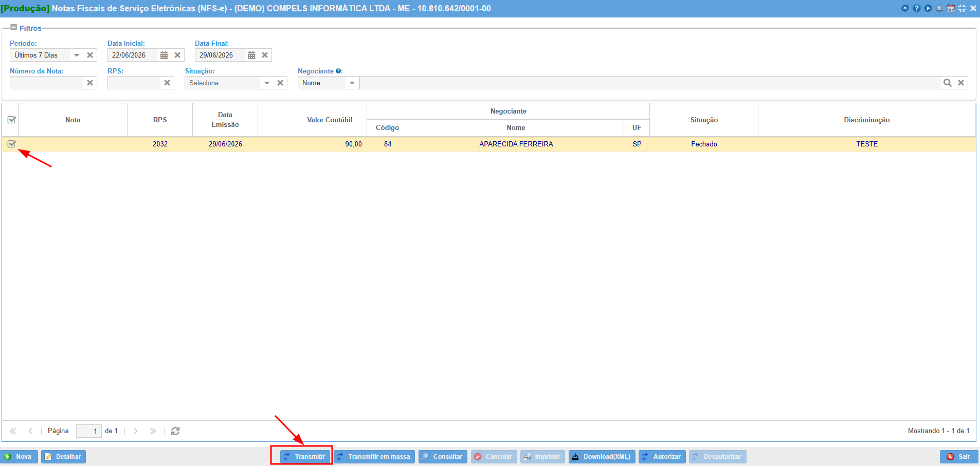Clear the Número da Nota field
980x466 pixels.
[x=90, y=83]
